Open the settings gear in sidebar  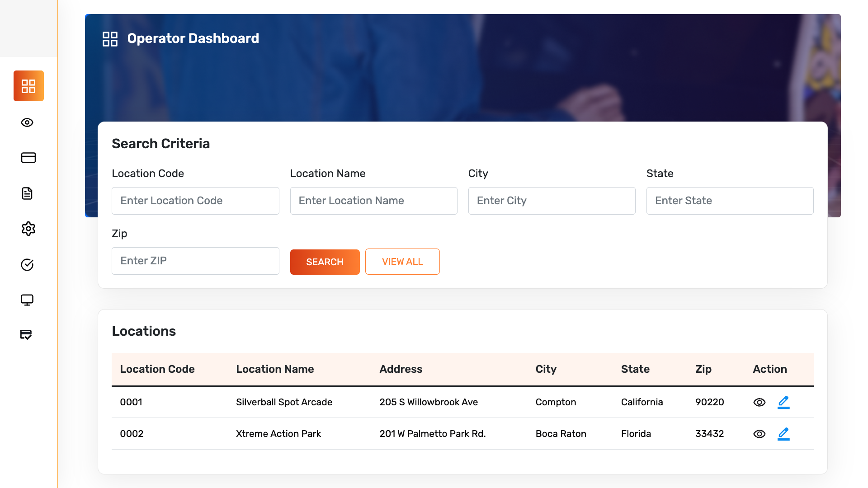(28, 229)
